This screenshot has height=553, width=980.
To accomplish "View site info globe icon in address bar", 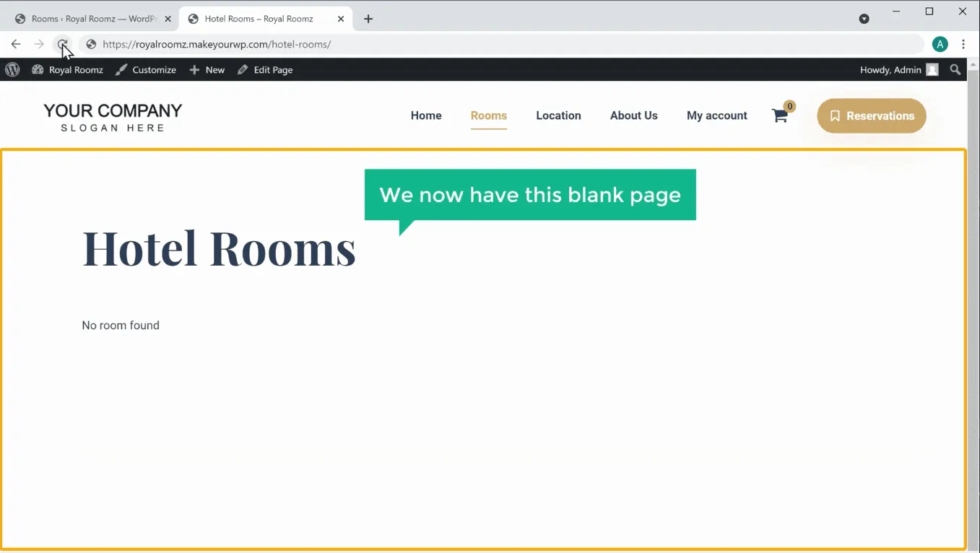I will tap(91, 45).
